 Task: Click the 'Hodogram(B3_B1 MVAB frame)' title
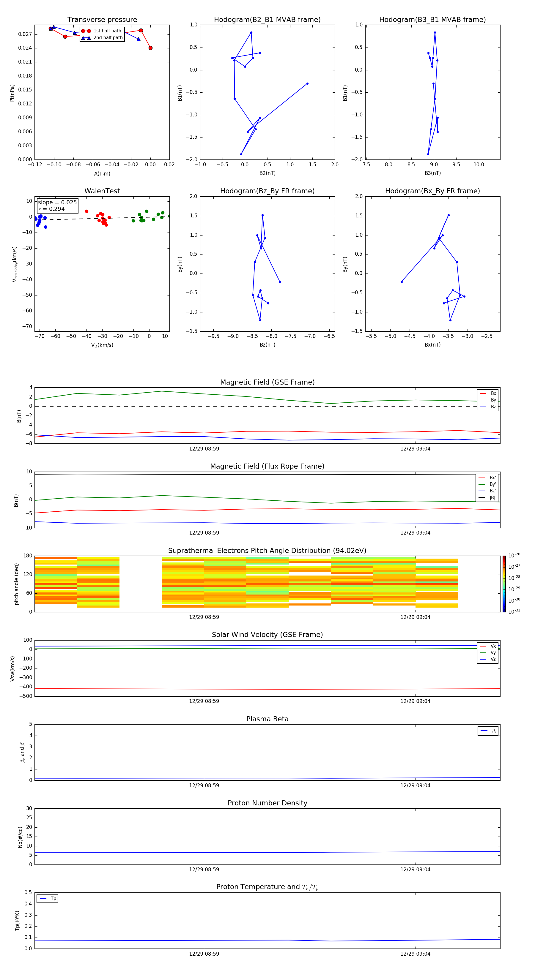432,20
